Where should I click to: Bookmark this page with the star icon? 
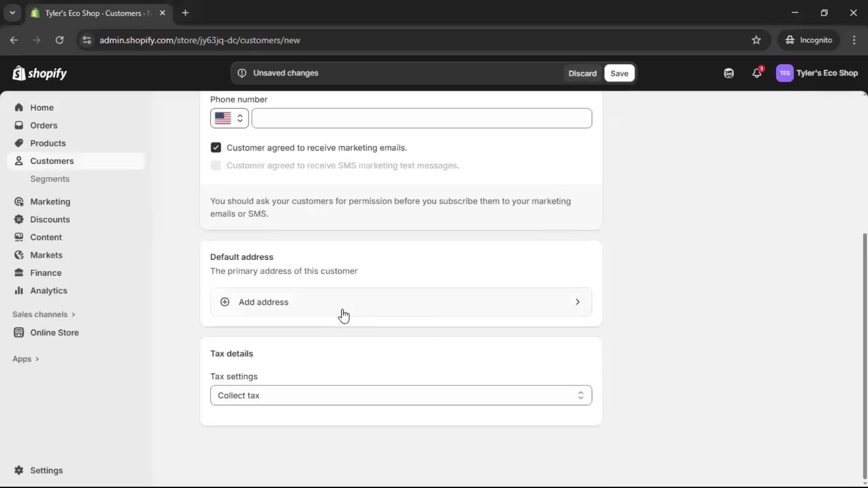click(756, 40)
